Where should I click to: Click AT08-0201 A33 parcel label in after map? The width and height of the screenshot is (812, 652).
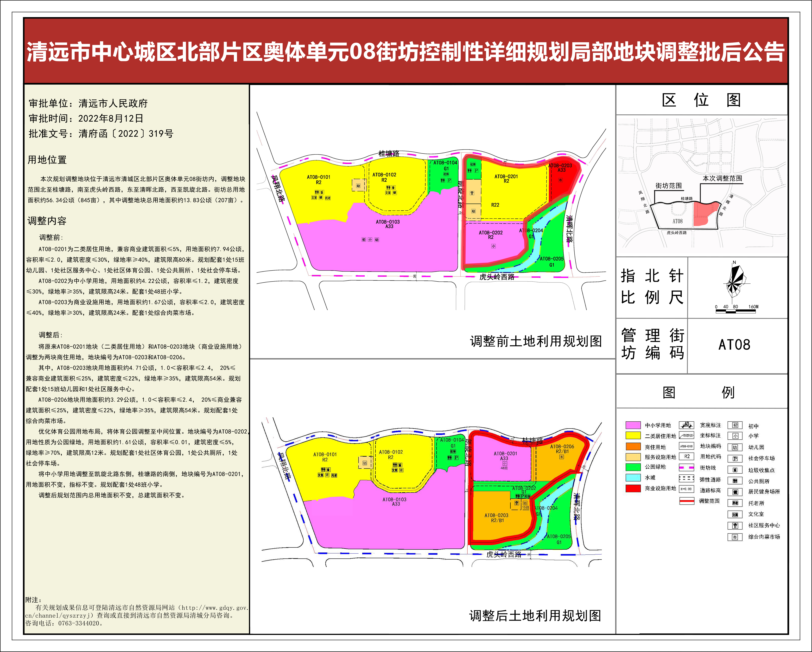[505, 456]
